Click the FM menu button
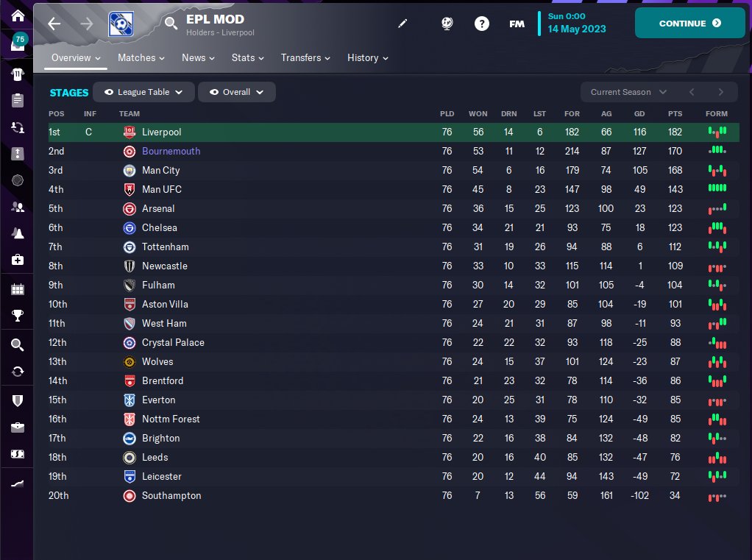The image size is (752, 560). pyautogui.click(x=517, y=24)
